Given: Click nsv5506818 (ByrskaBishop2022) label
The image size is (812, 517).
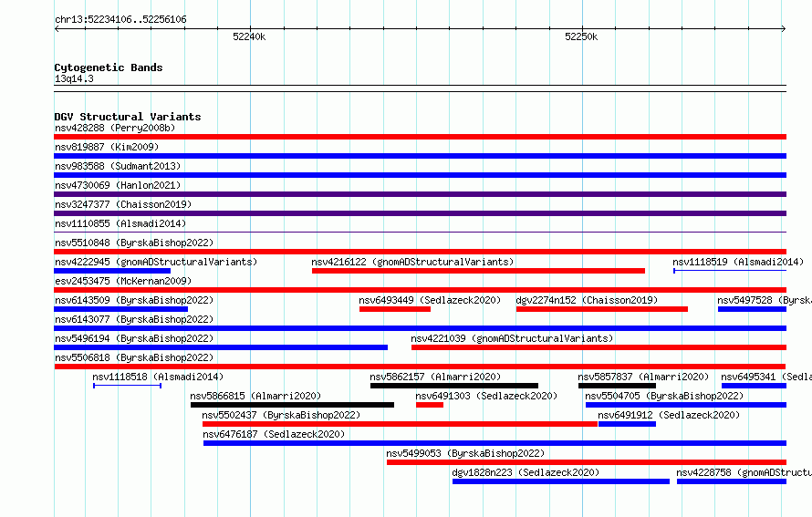Looking at the screenshot, I should [134, 357].
